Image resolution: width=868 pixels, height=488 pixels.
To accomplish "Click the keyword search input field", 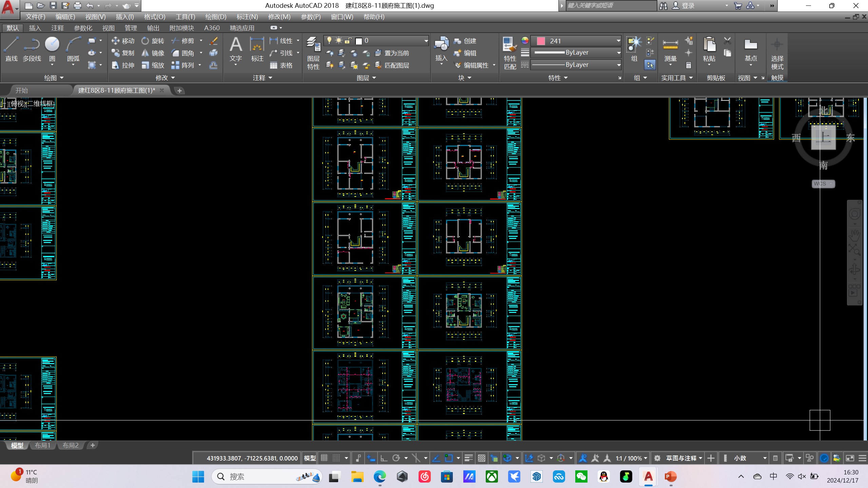I will tap(611, 5).
